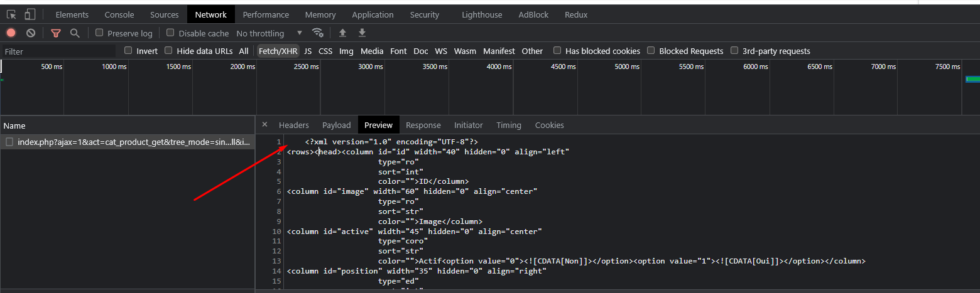Enable the Disable cache checkbox
980x293 pixels.
pos(170,33)
